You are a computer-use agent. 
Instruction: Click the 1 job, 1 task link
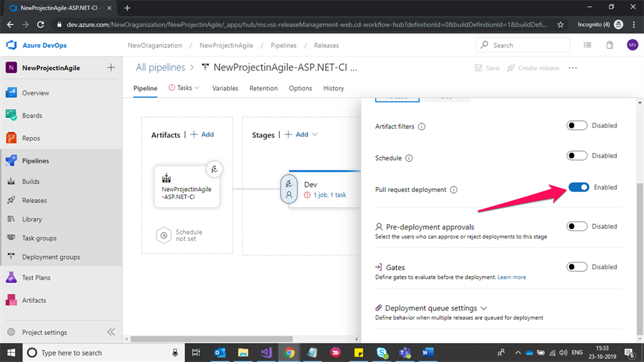tap(330, 195)
